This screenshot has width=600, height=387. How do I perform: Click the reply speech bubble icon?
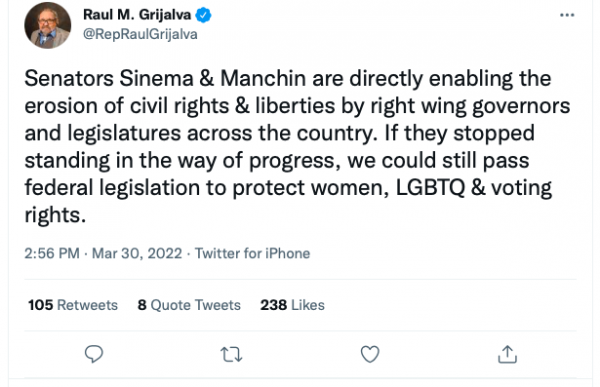pyautogui.click(x=94, y=354)
